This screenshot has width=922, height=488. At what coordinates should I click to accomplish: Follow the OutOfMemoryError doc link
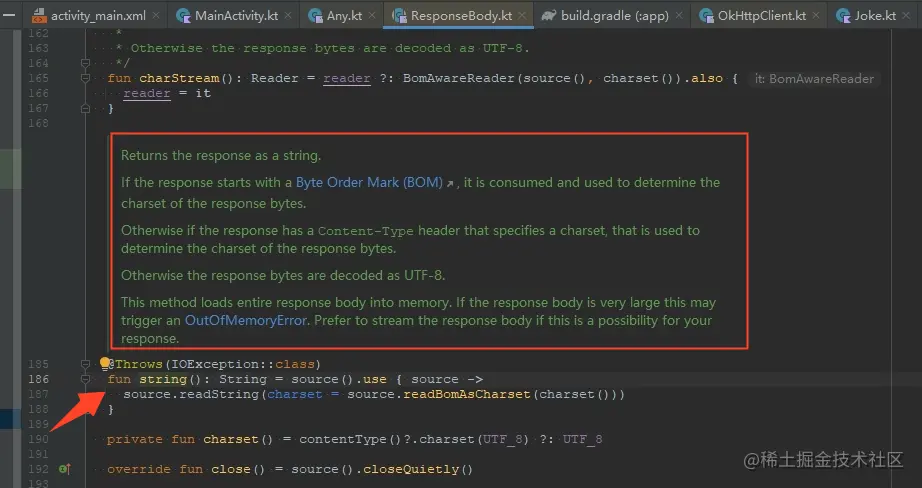(x=246, y=320)
